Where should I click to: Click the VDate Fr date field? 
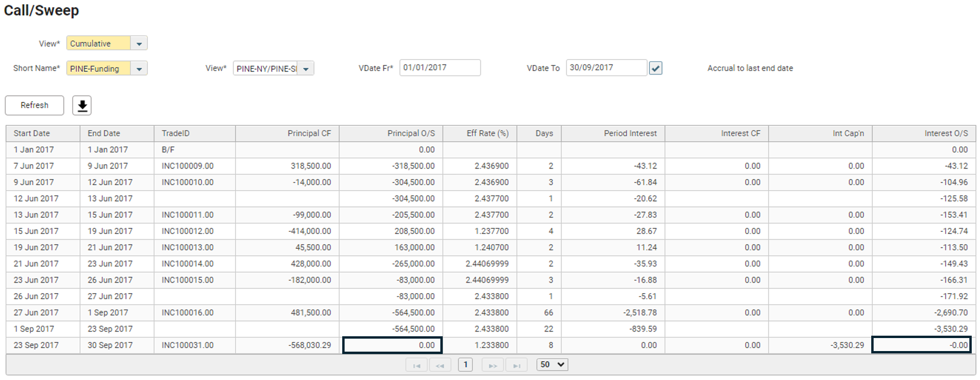pyautogui.click(x=440, y=68)
